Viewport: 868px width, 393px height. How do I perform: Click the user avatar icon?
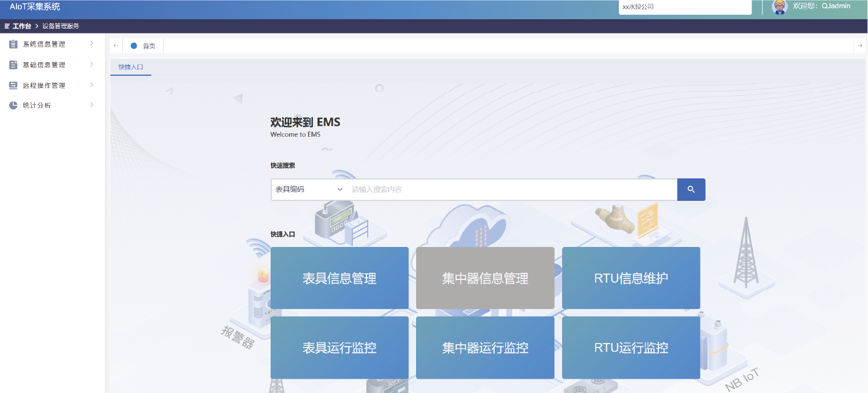[779, 7]
